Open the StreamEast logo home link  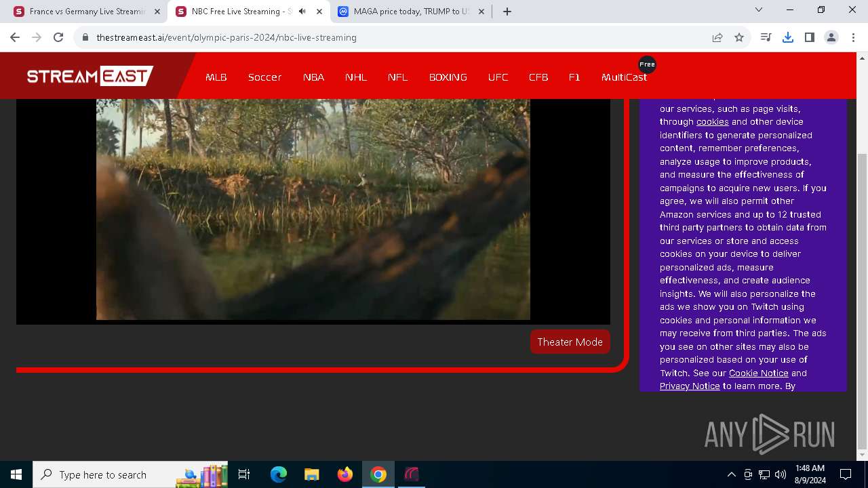(x=90, y=76)
